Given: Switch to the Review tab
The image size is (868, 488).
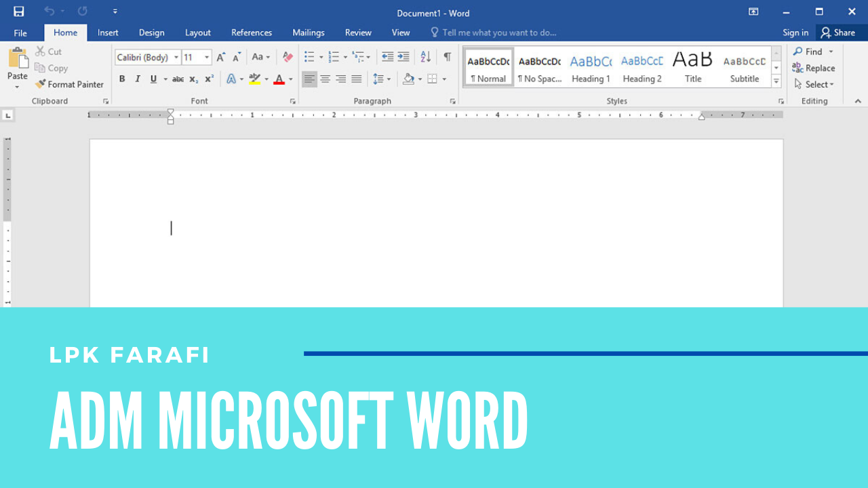Looking at the screenshot, I should point(358,33).
